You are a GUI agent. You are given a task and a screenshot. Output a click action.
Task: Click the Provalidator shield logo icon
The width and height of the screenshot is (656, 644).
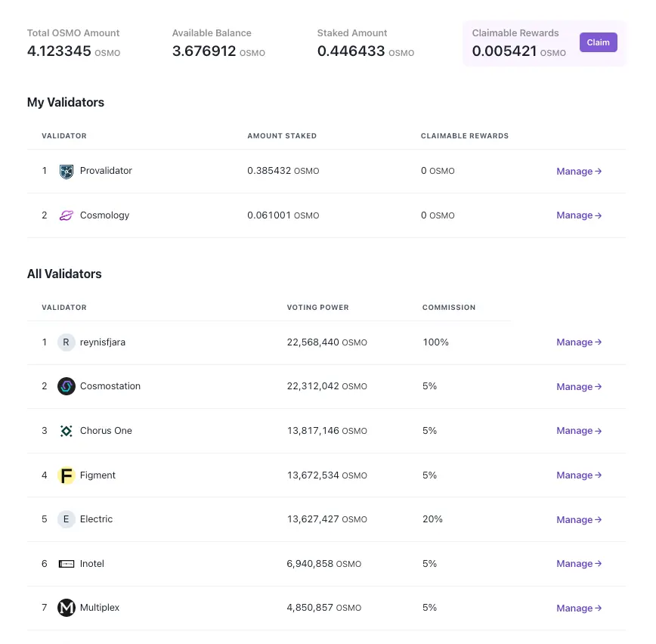pos(67,172)
